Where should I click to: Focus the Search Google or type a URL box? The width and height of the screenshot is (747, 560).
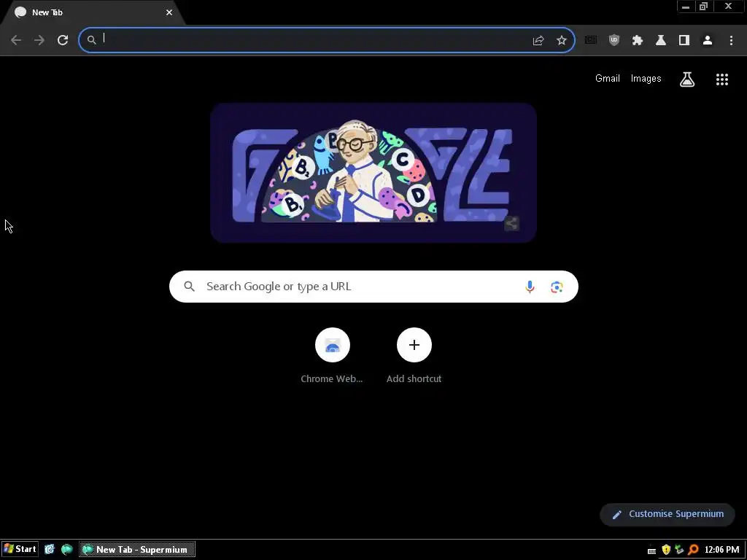click(373, 287)
